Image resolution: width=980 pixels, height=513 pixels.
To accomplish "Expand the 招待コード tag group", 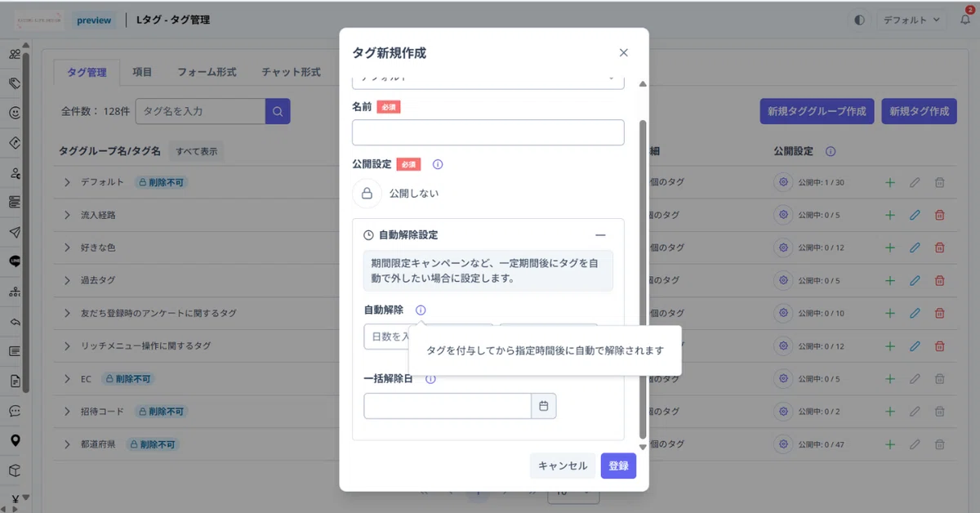I will (x=68, y=412).
